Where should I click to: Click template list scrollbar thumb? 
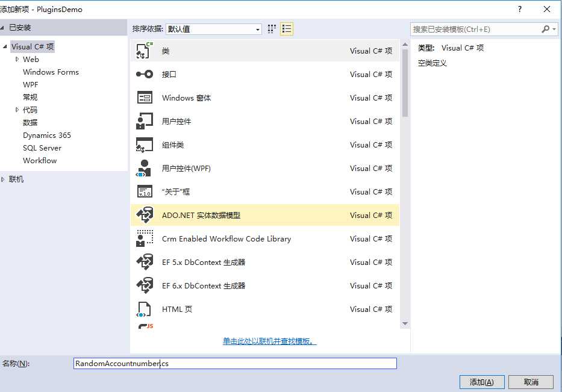tap(405, 83)
